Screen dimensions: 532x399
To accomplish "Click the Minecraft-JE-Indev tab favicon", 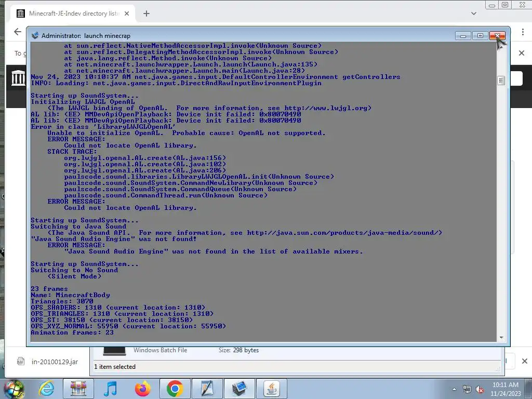I will [x=21, y=14].
